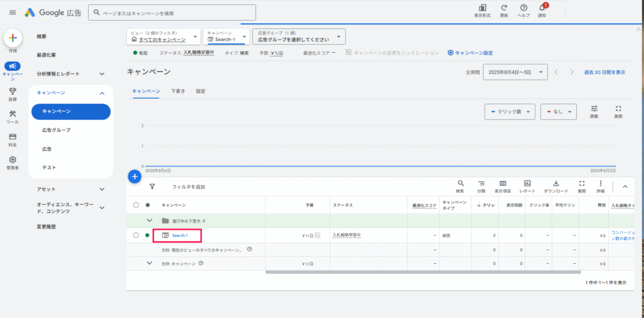Expand オーディエンス、キーワード、コンテンツ section
The height and width of the screenshot is (318, 644).
click(x=103, y=207)
